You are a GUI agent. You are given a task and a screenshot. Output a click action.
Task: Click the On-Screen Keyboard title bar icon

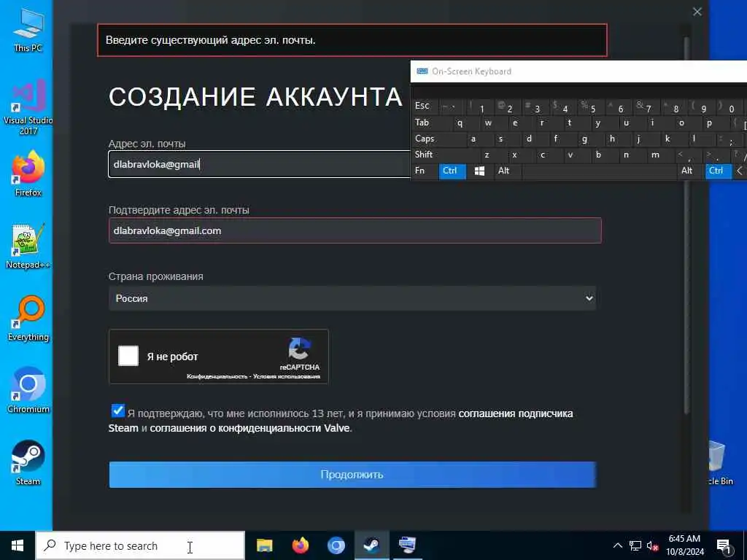(x=422, y=71)
